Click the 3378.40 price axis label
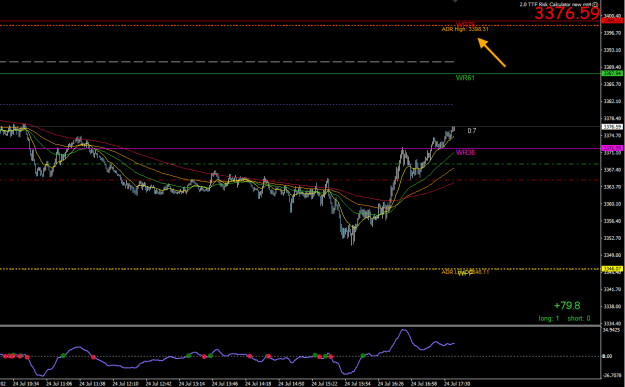Screen dimensions: 625x387 point(613,118)
